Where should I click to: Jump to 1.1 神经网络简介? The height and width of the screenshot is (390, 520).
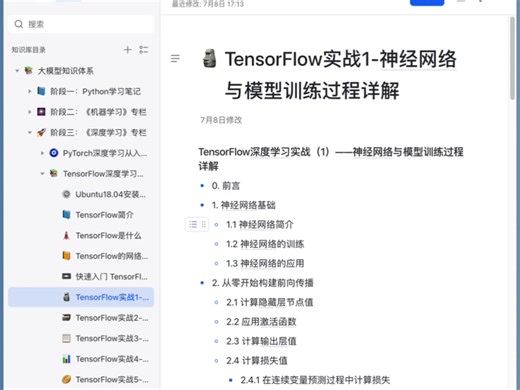point(260,225)
